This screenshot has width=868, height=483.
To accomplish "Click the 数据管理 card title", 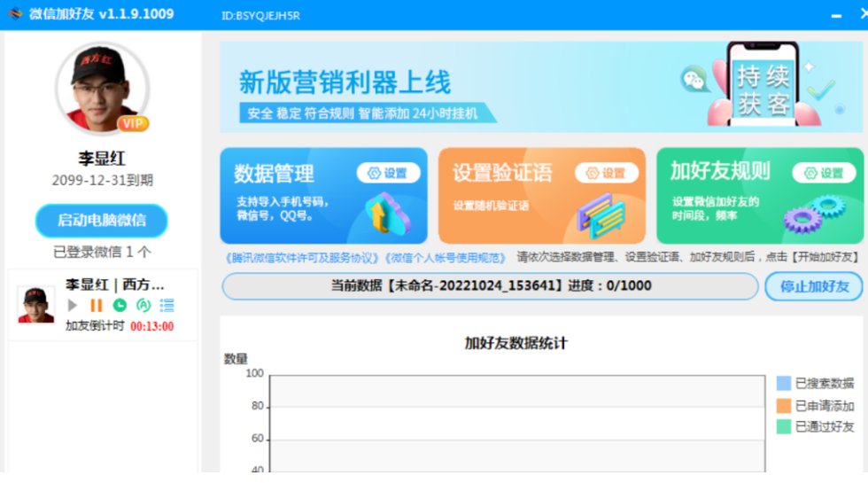I will (274, 174).
